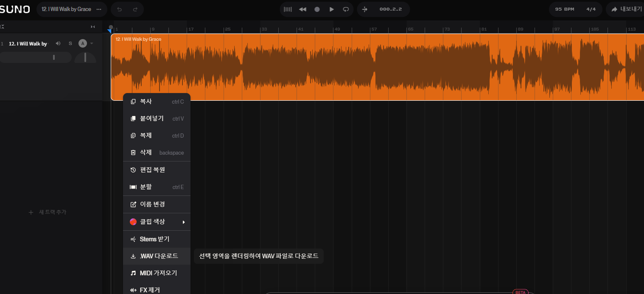This screenshot has height=294, width=644.
Task: Choose Stems 받기 from the context menu
Action: point(157,239)
